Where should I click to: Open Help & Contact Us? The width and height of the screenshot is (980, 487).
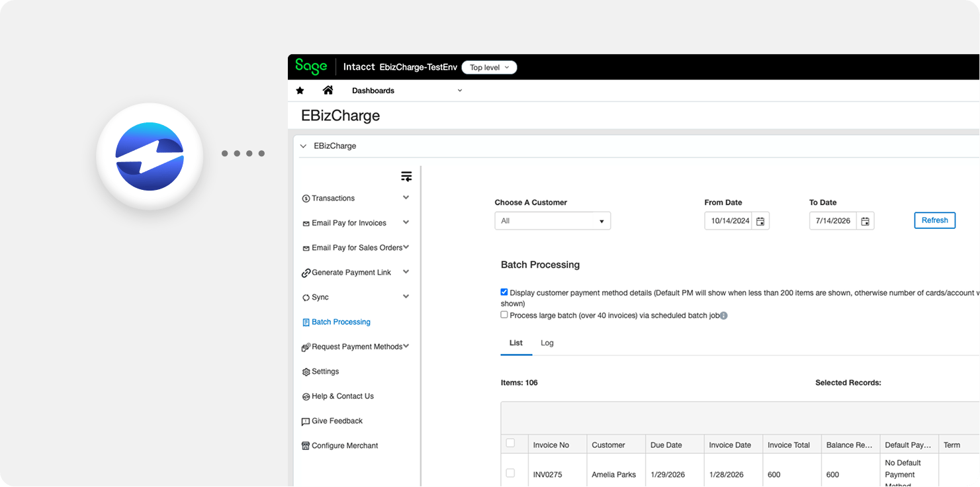343,396
